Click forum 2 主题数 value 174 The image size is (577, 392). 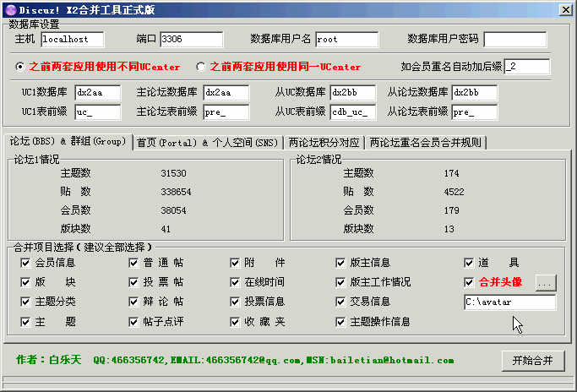pyautogui.click(x=451, y=173)
